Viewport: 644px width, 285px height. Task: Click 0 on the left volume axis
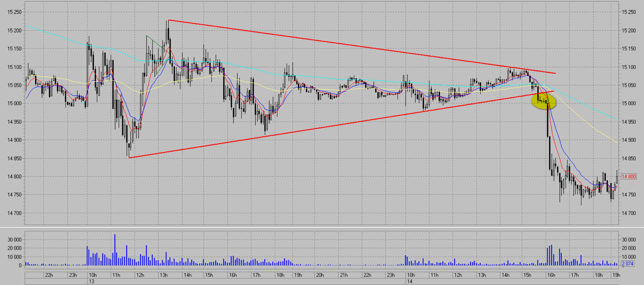tap(20, 265)
